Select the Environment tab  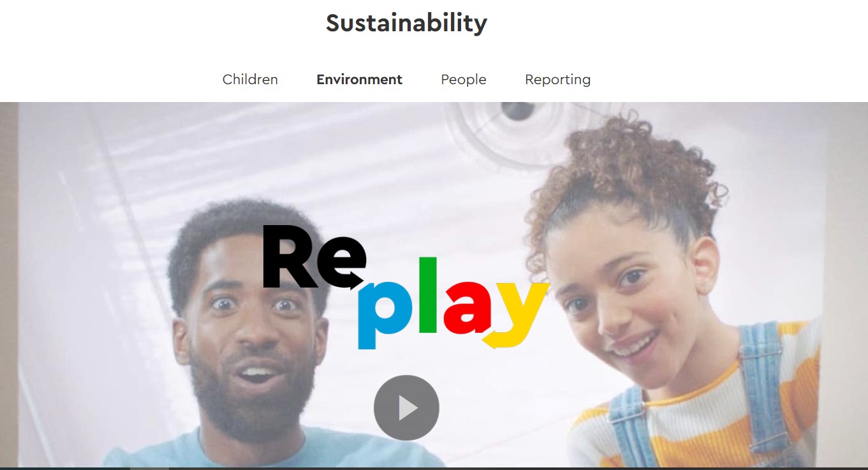pyautogui.click(x=359, y=80)
